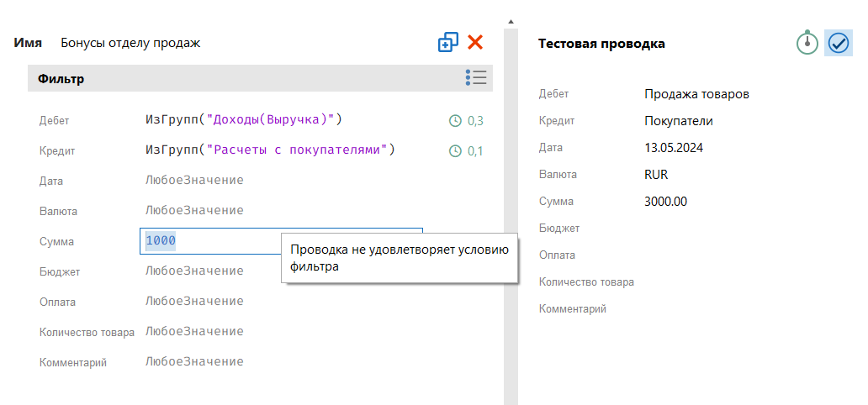
Task: Click test debit value Продажа товаров
Action: pos(696,94)
